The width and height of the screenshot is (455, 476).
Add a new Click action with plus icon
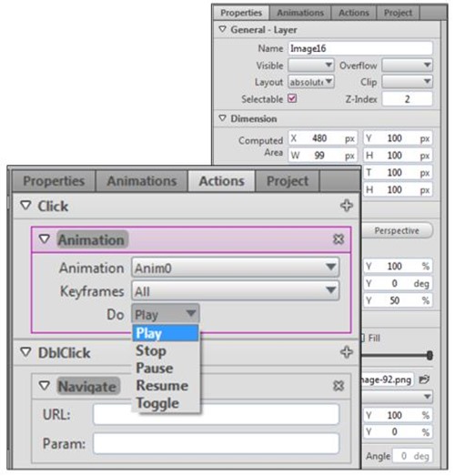[346, 206]
